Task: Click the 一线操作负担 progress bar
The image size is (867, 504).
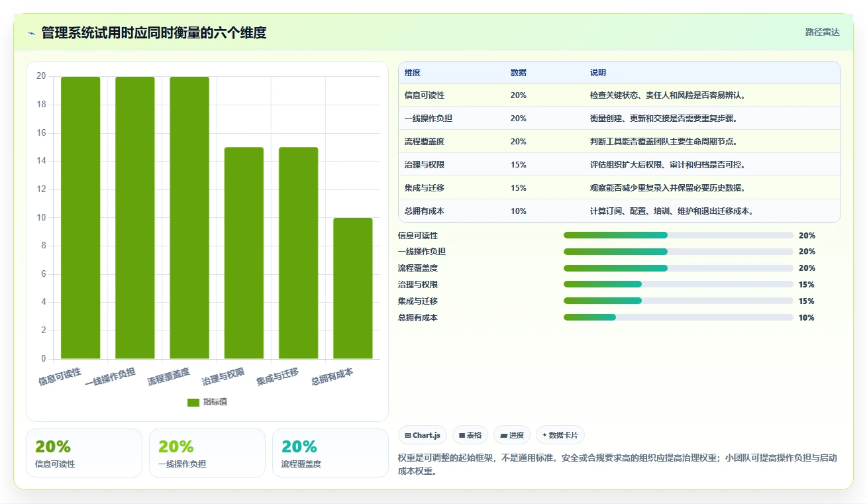Action: coord(678,252)
